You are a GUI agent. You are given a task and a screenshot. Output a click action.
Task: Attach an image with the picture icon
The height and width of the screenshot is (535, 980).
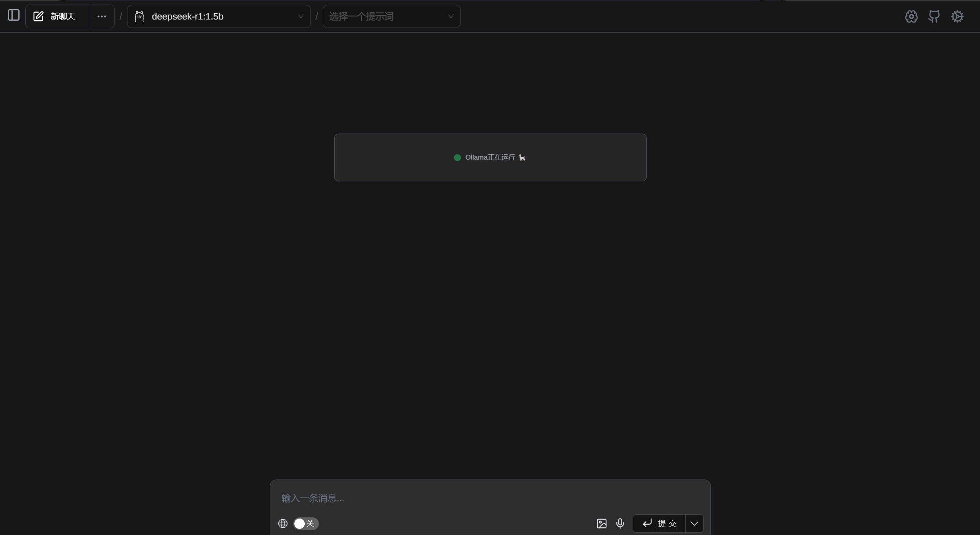click(x=602, y=524)
